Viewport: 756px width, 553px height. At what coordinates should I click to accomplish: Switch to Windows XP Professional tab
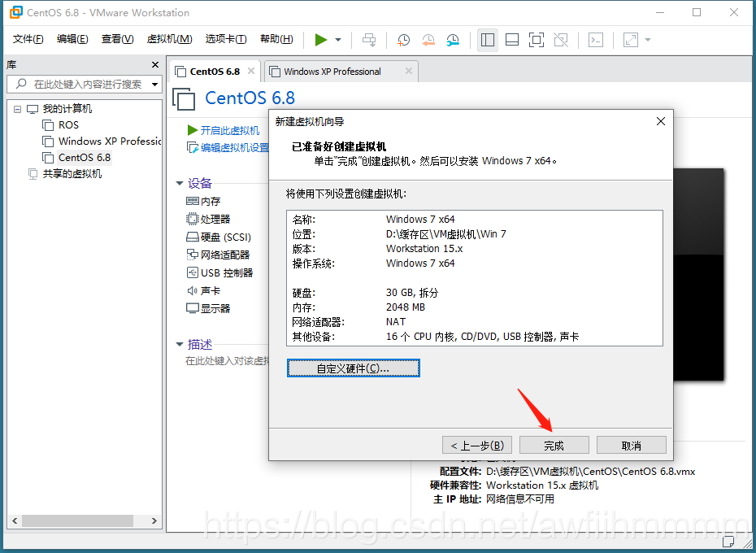pos(332,72)
